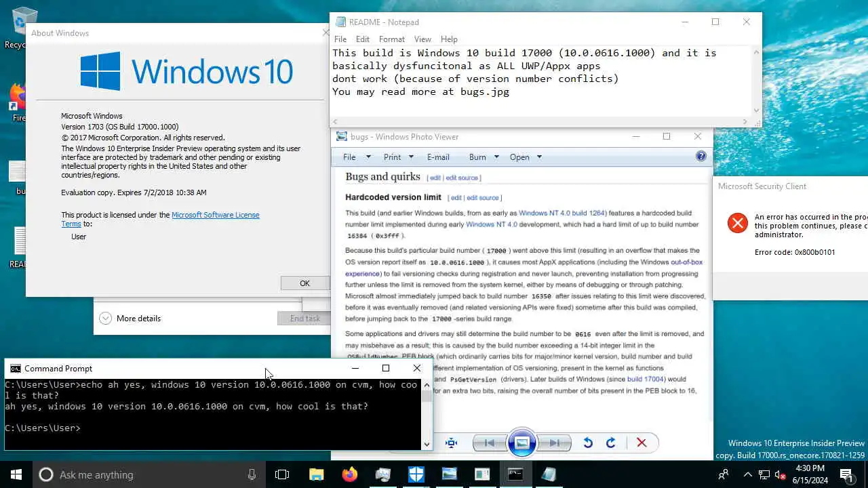Click E-mail in Photo Viewer toolbar
Viewport: 868px width, 488px height.
click(x=438, y=157)
